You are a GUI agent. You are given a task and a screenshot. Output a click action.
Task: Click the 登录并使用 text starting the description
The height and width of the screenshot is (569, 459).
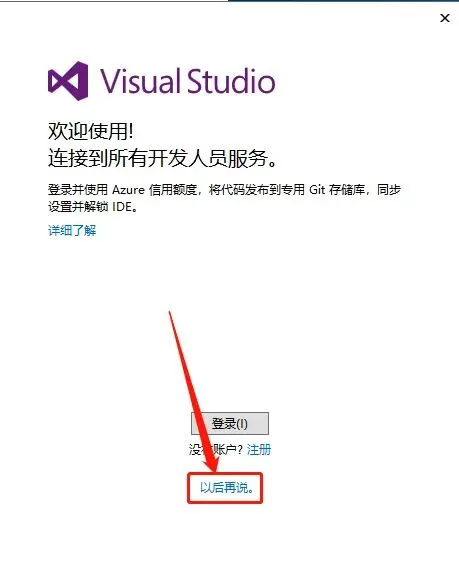pyautogui.click(x=78, y=189)
